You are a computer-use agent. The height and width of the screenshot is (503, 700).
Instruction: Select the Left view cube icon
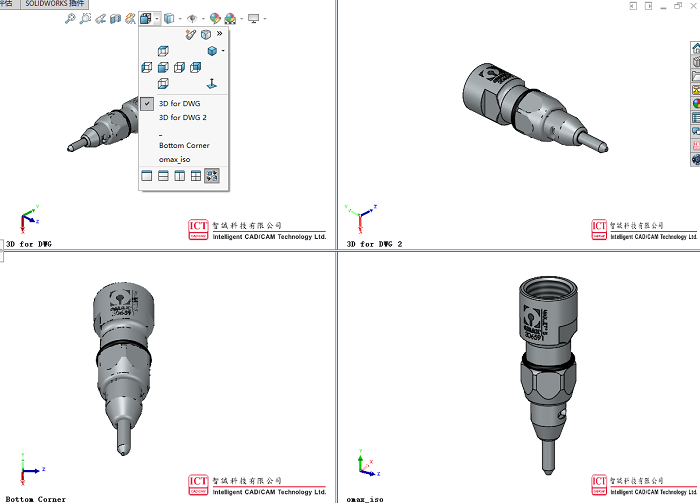click(x=146, y=67)
